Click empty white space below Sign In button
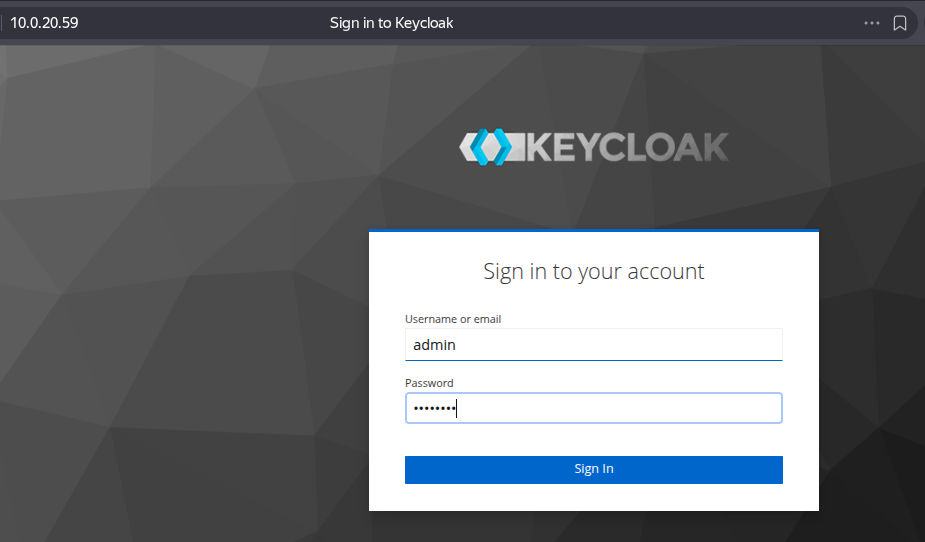 (593, 497)
